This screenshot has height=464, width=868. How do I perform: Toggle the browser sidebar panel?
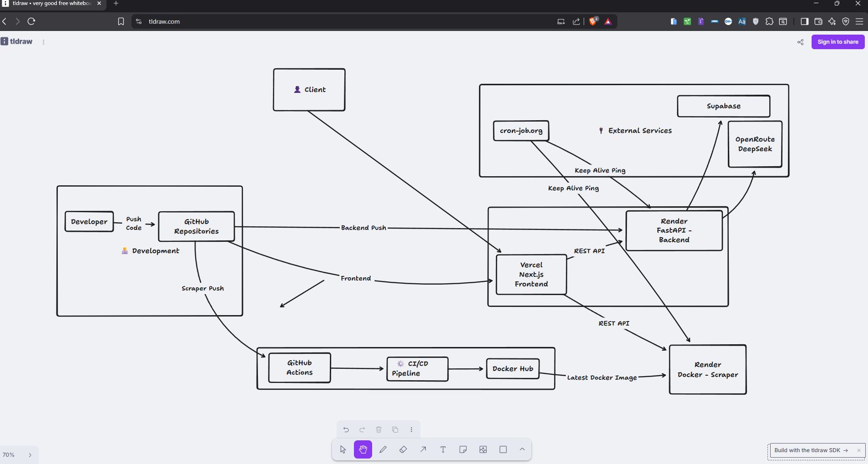coord(804,21)
